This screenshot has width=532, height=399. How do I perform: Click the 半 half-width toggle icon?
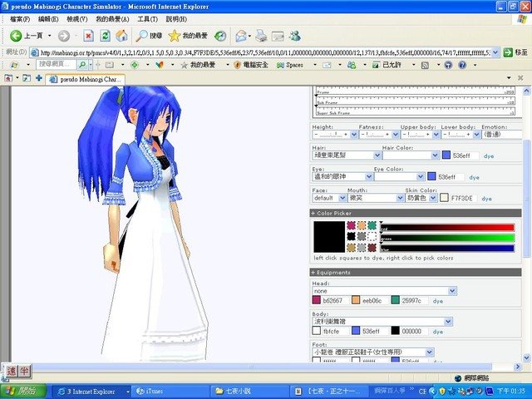point(24,371)
